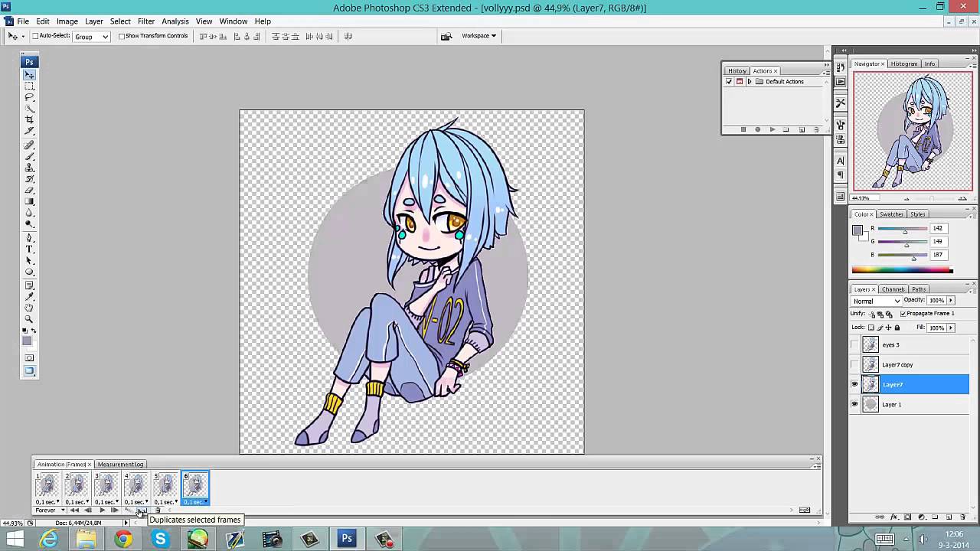Select the Gradient tool
The height and width of the screenshot is (551, 980).
click(x=29, y=201)
